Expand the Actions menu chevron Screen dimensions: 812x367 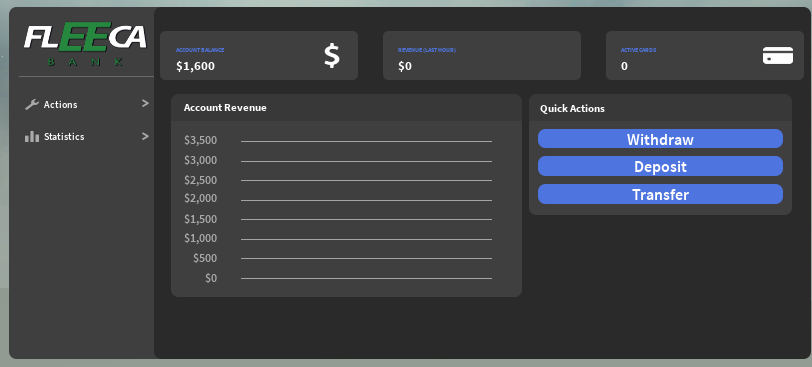[x=145, y=104]
